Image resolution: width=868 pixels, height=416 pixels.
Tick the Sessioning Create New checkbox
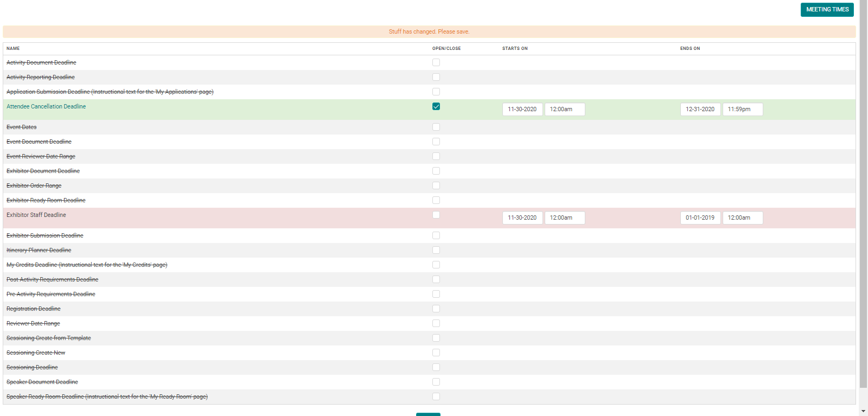436,353
